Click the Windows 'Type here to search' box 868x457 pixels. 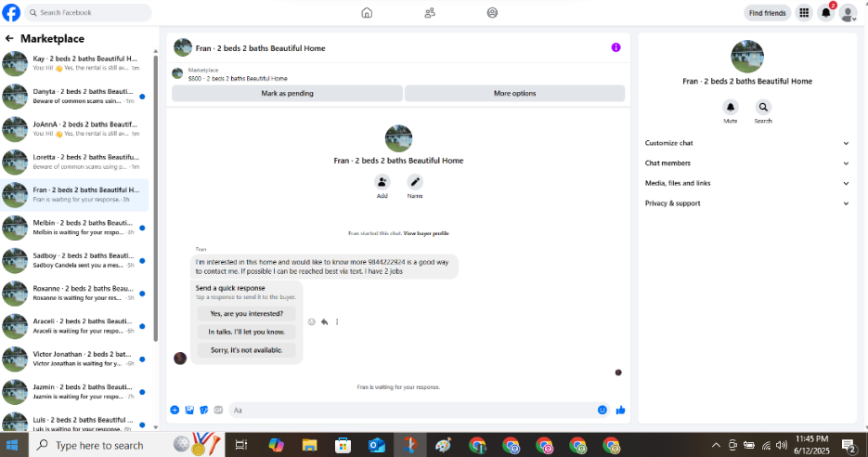point(125,445)
